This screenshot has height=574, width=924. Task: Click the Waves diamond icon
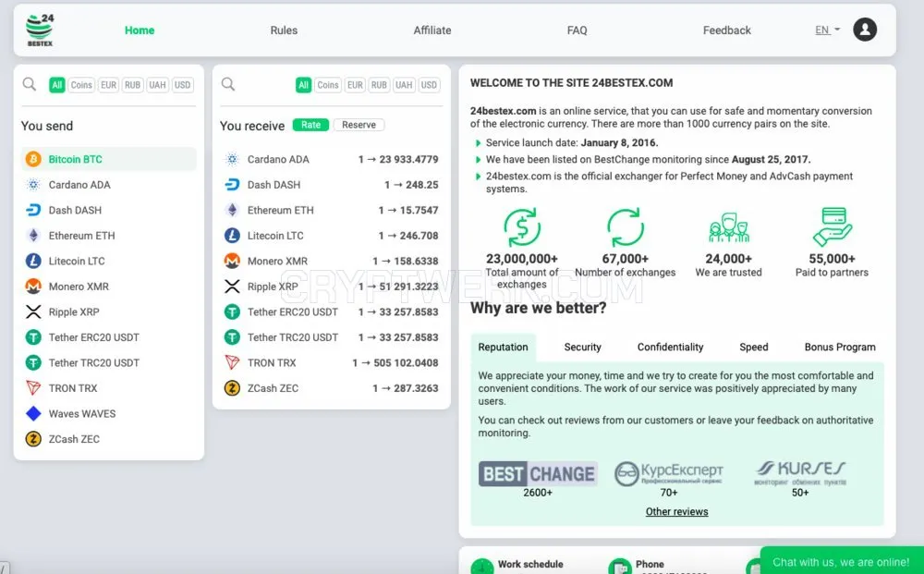coord(33,414)
